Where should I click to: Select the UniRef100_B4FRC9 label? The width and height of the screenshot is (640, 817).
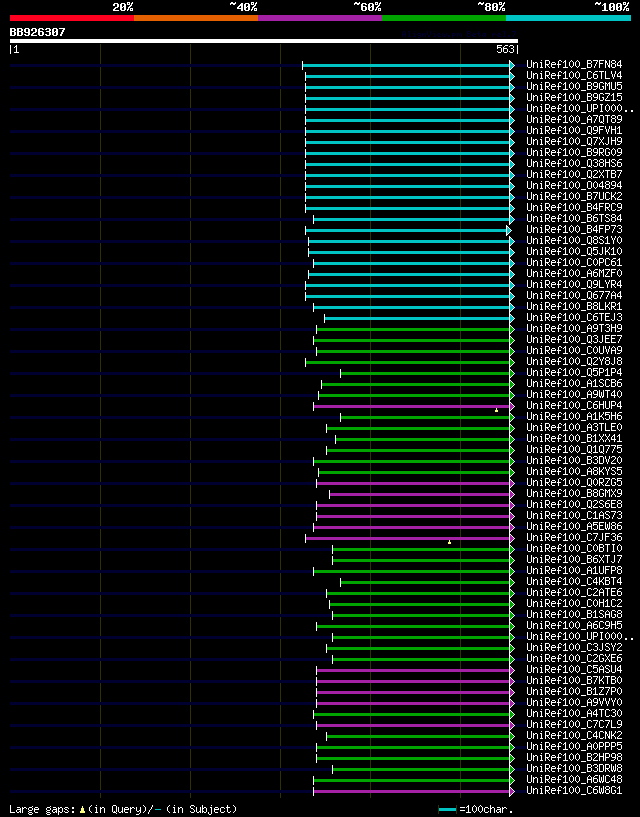pos(574,207)
